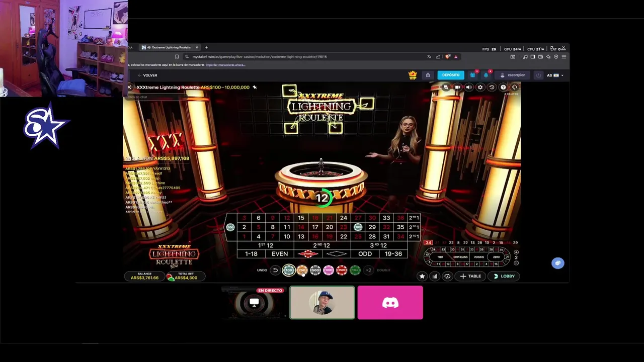Bet on number 24
The image size is (644, 362).
tap(344, 218)
